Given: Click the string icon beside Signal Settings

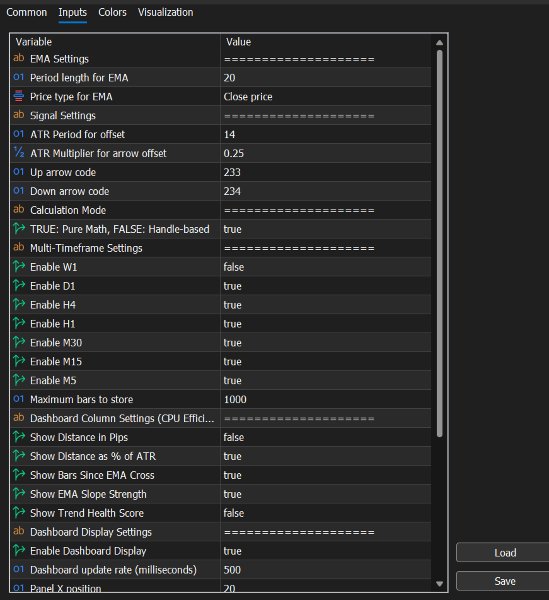Looking at the screenshot, I should tap(18, 115).
